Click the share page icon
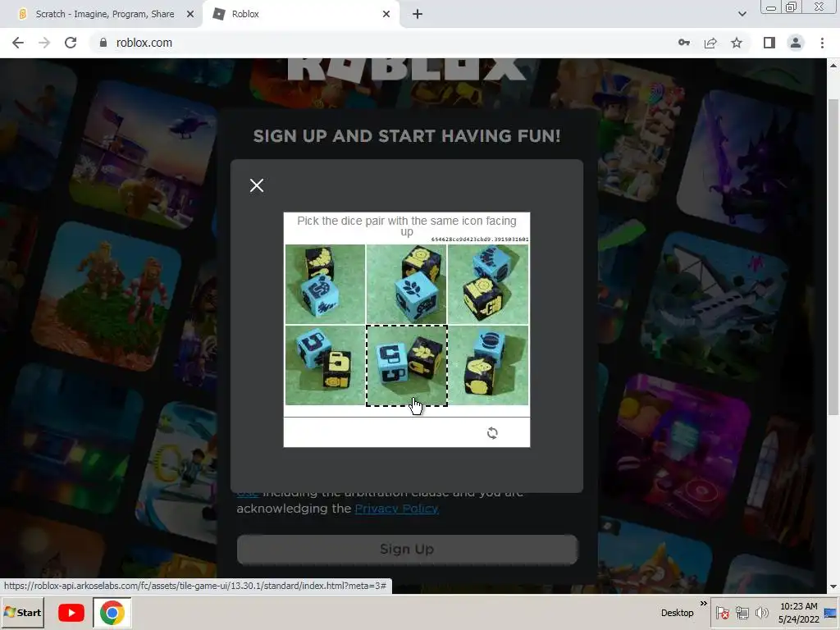This screenshot has width=840, height=630. (x=710, y=43)
